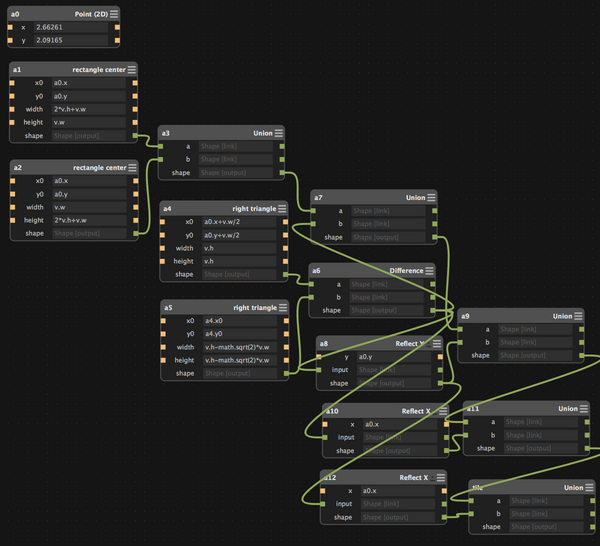Open the a3 Union node menu icon
600x546 pixels.
(x=279, y=133)
